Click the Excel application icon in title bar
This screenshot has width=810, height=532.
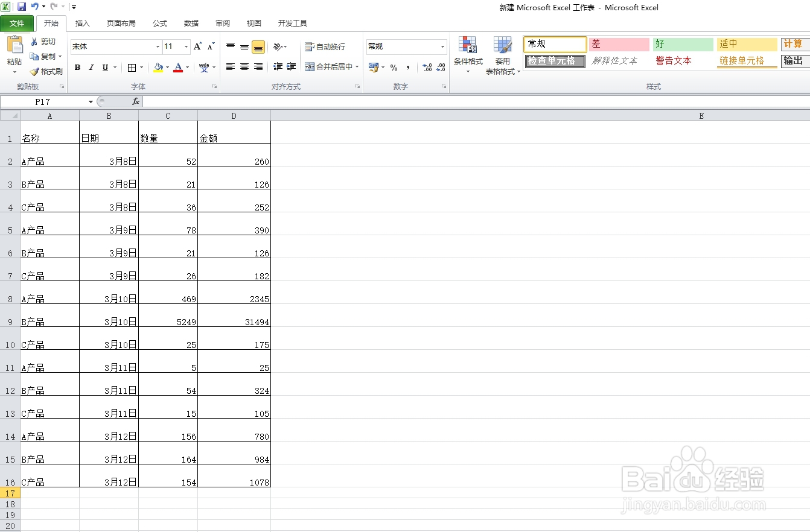pyautogui.click(x=5, y=7)
